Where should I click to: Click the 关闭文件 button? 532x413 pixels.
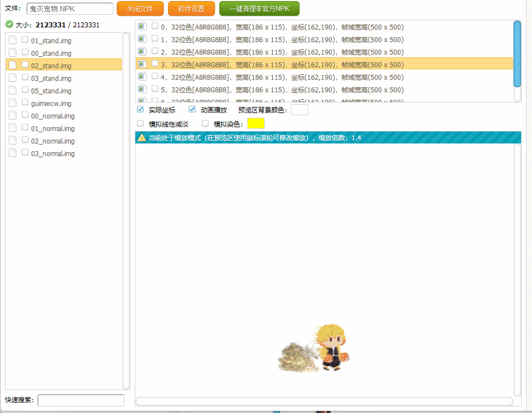pos(140,9)
